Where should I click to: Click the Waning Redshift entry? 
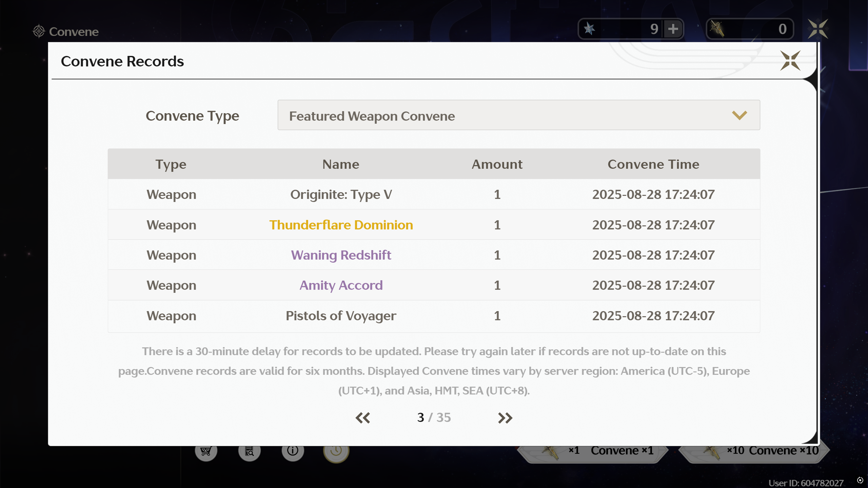point(341,255)
